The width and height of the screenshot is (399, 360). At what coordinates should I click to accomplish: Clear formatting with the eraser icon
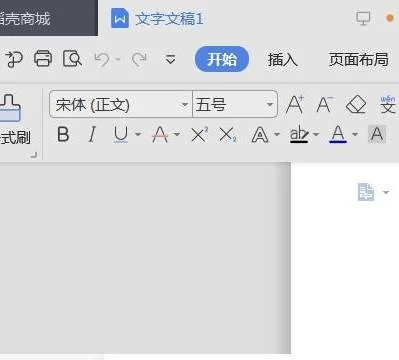[x=356, y=105]
